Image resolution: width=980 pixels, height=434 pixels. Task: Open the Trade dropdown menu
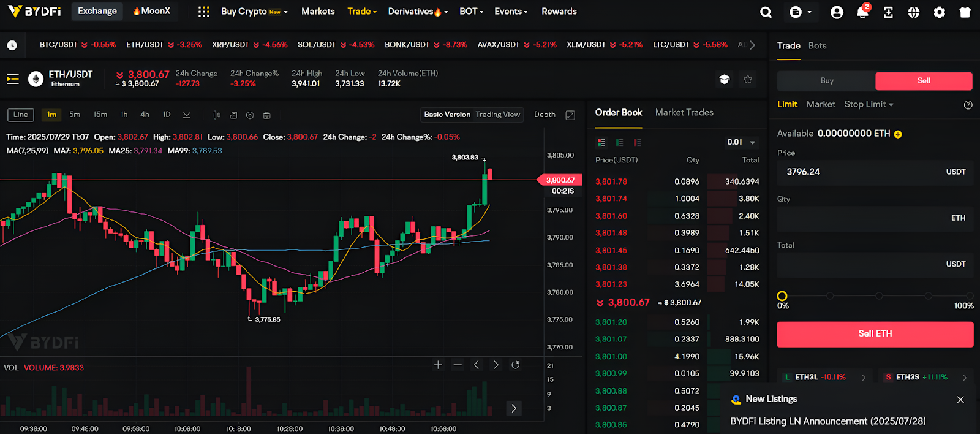click(x=362, y=12)
